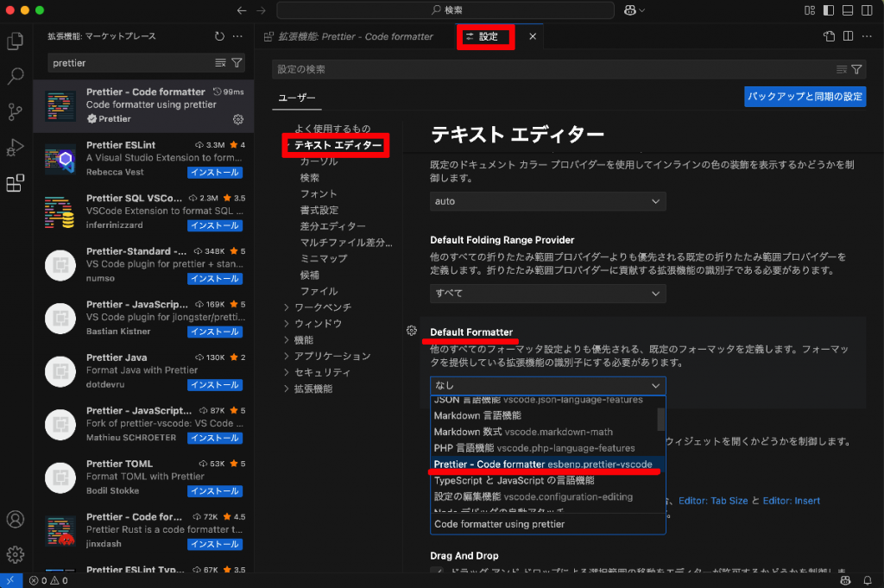Choose Markdown 言語機能 formatter option
The height and width of the screenshot is (588, 884).
click(x=544, y=415)
